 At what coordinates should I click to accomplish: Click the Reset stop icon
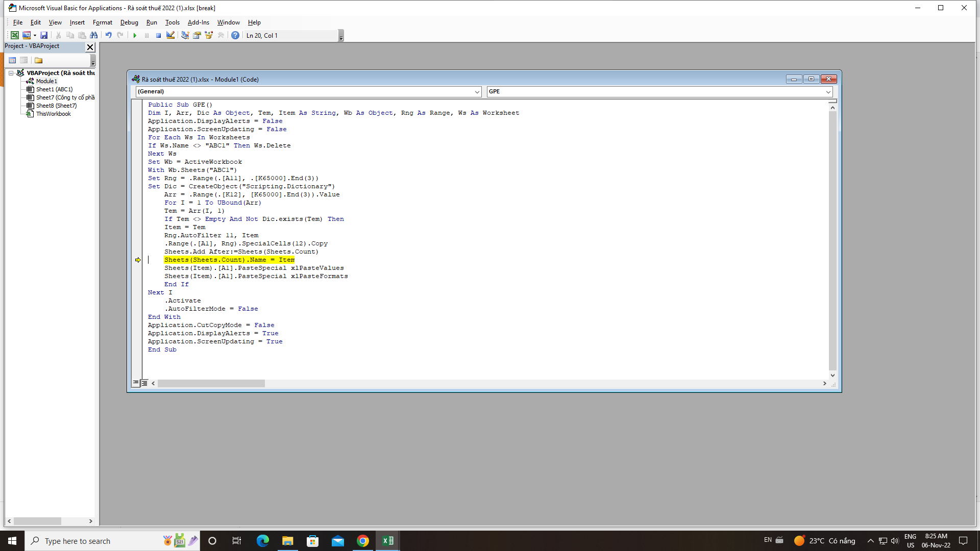(x=159, y=36)
